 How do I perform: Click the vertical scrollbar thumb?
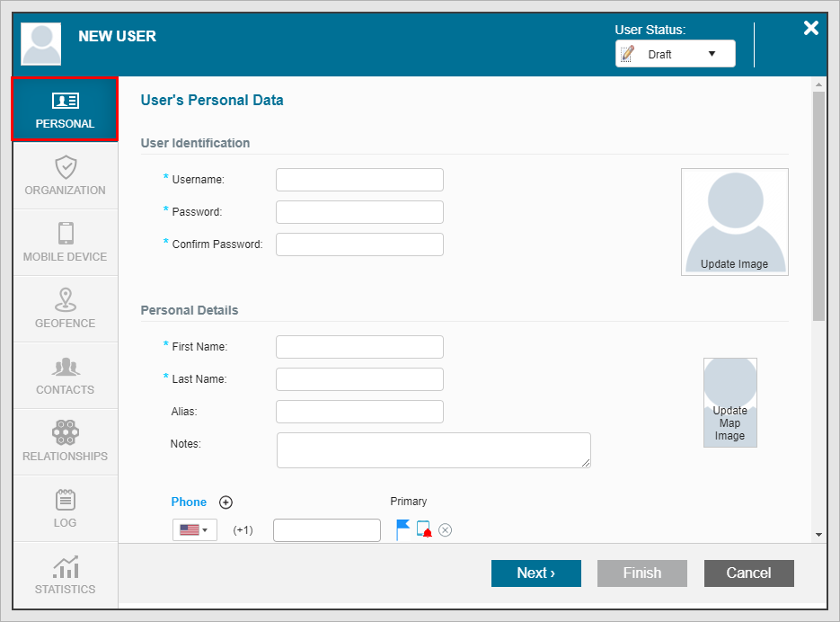(818, 207)
